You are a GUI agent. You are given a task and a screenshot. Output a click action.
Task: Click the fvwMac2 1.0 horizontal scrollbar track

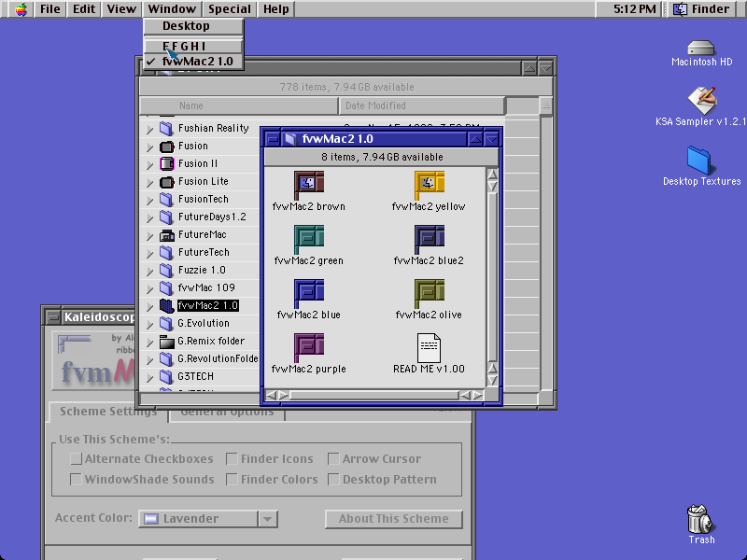[x=374, y=395]
